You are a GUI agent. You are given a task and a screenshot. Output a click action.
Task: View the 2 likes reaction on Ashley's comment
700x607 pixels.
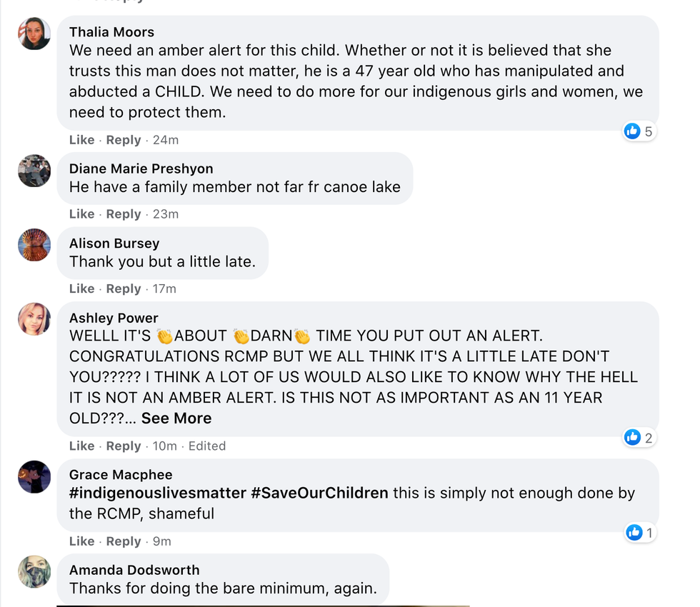[639, 438]
